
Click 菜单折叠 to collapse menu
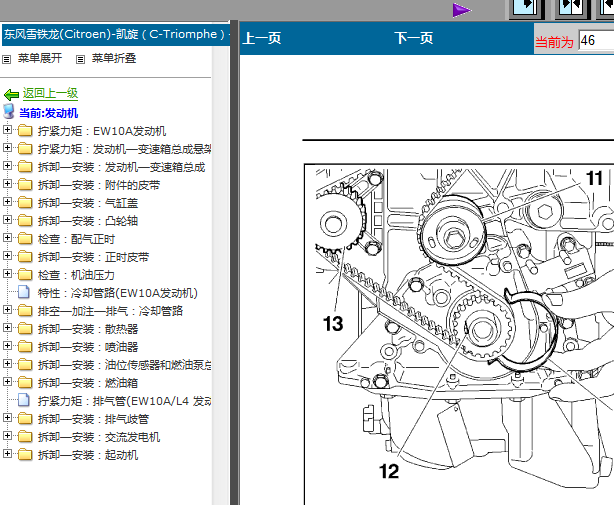[x=114, y=58]
